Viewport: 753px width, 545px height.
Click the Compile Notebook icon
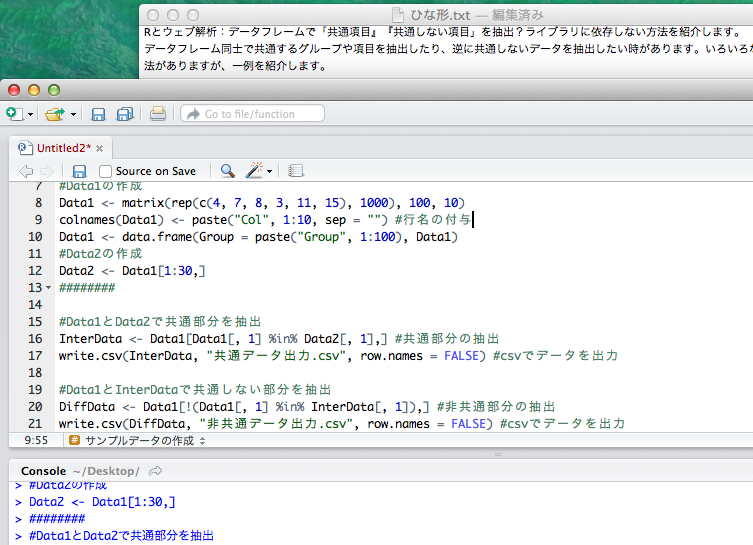295,170
